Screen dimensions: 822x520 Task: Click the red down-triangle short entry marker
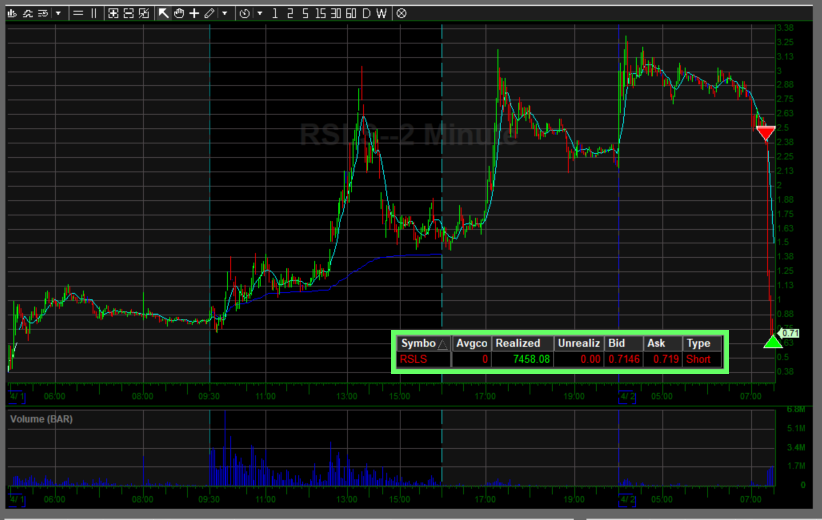(x=766, y=133)
